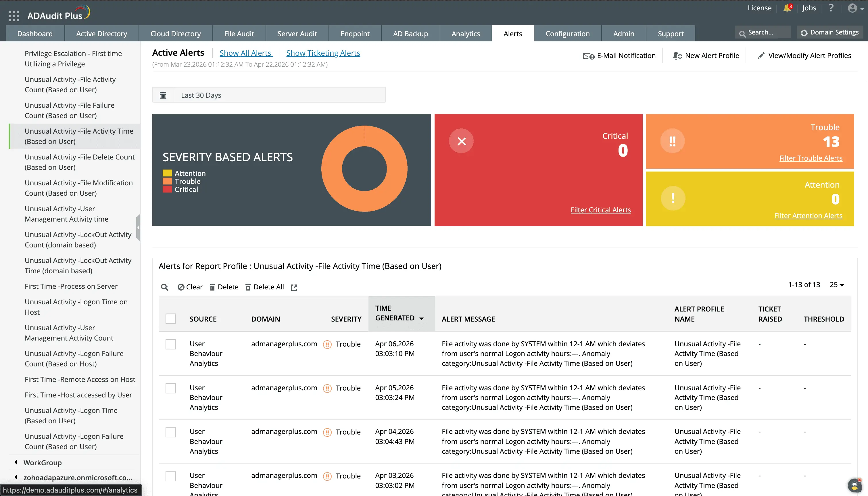Click the help question mark icon

831,8
